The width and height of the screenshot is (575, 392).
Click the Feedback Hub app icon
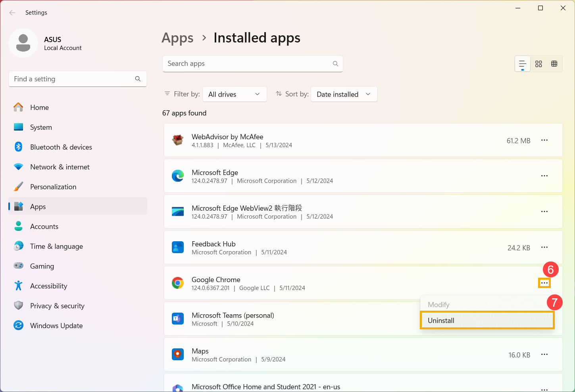point(178,247)
